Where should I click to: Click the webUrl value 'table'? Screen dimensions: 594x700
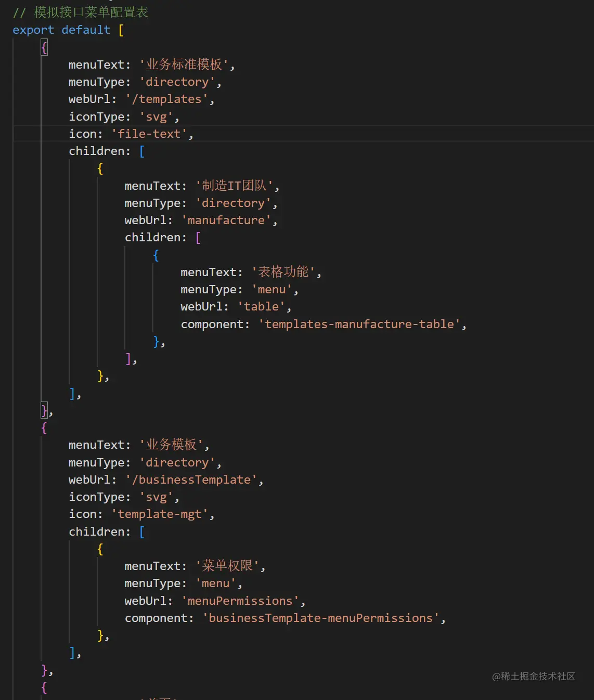(261, 306)
